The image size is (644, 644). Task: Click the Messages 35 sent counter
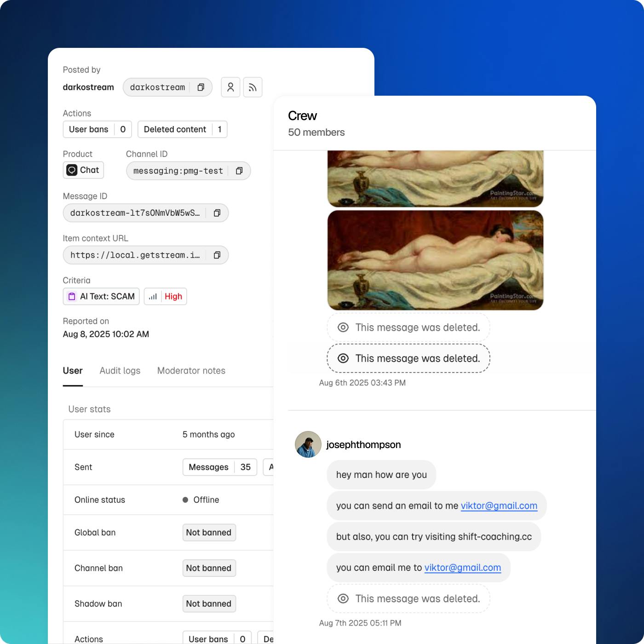tap(219, 467)
